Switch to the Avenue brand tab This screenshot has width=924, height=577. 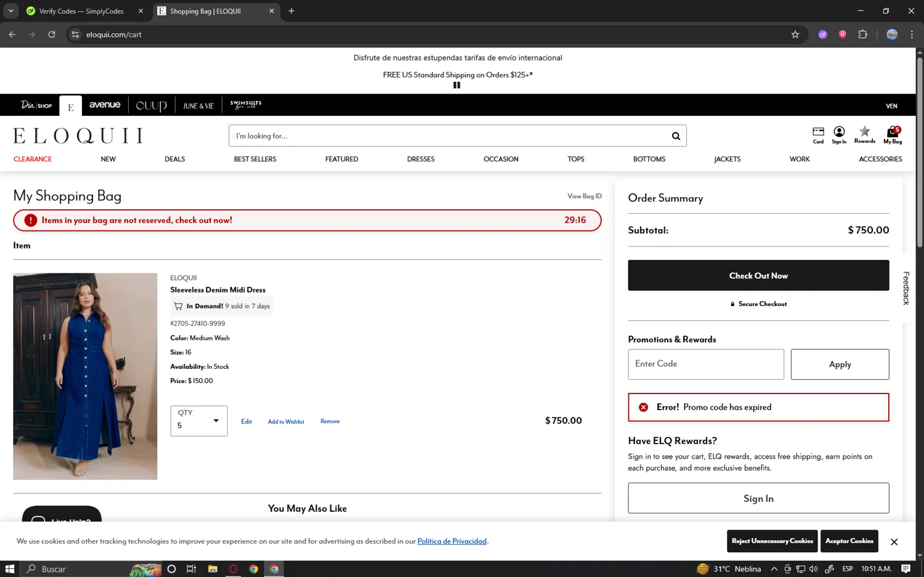click(105, 105)
